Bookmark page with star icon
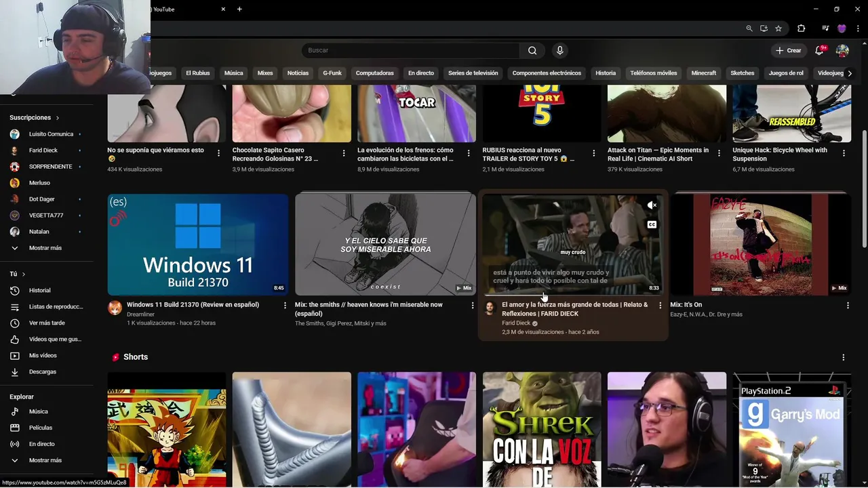The image size is (868, 488). [x=778, y=28]
